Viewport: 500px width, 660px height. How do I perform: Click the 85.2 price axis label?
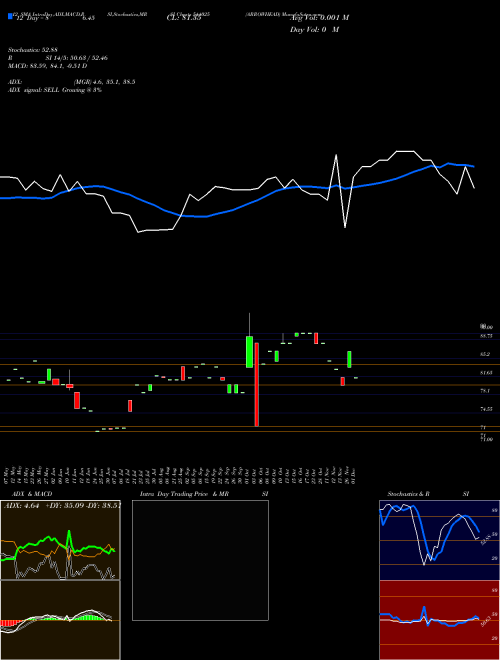(x=485, y=354)
